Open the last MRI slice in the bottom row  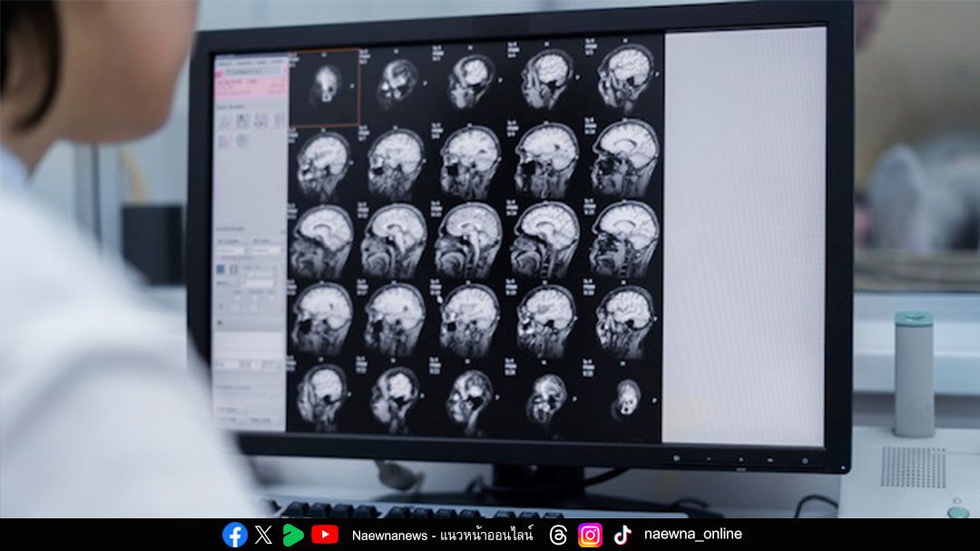pos(626,398)
